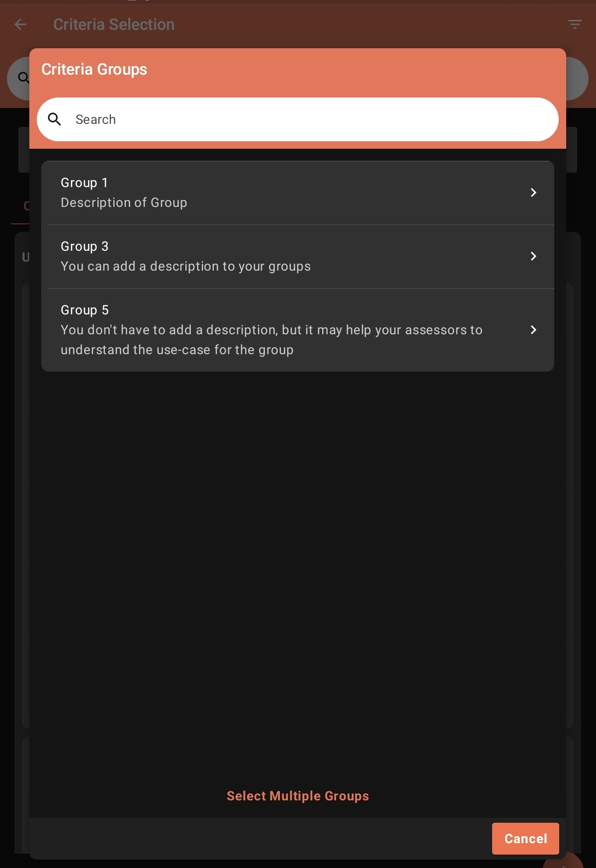The image size is (596, 868).
Task: Select the Group 3 title text
Action: click(x=85, y=246)
